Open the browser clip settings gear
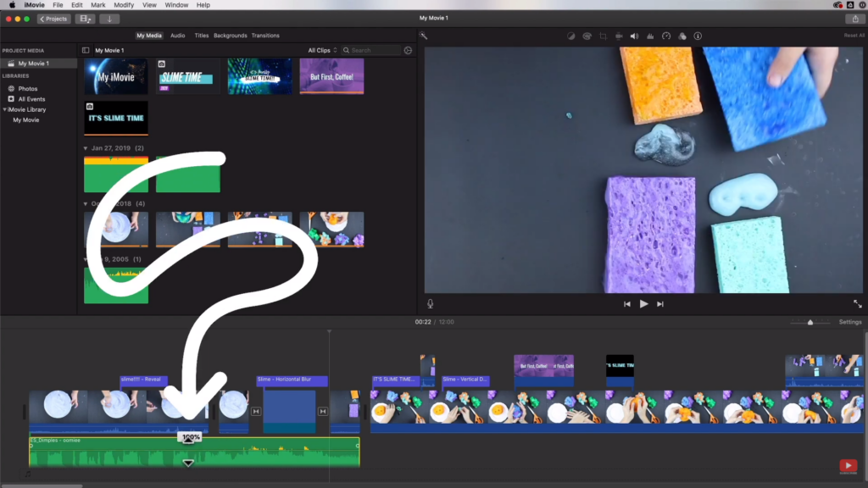The height and width of the screenshot is (488, 868). click(x=408, y=50)
